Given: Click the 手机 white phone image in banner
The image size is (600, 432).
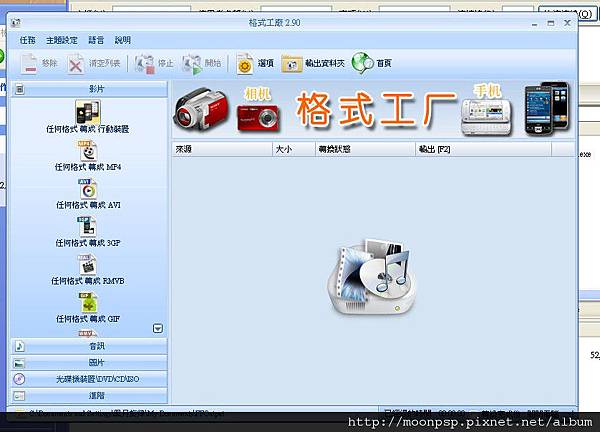Looking at the screenshot, I should (487, 116).
